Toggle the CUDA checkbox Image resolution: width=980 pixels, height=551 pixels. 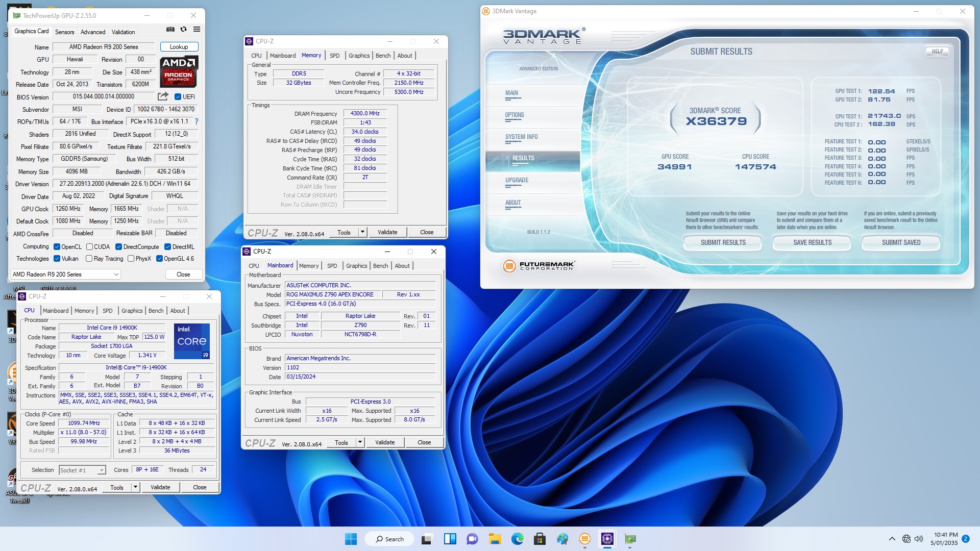(x=90, y=247)
